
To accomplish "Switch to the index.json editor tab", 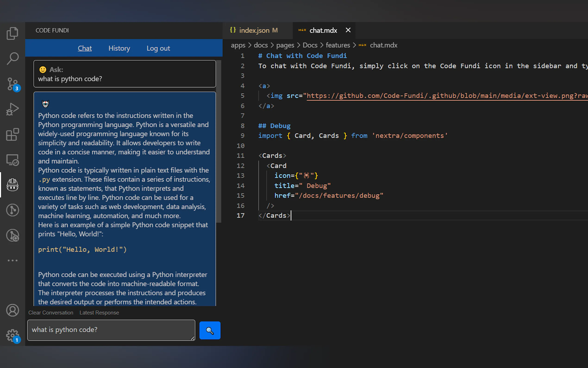I will (x=258, y=30).
